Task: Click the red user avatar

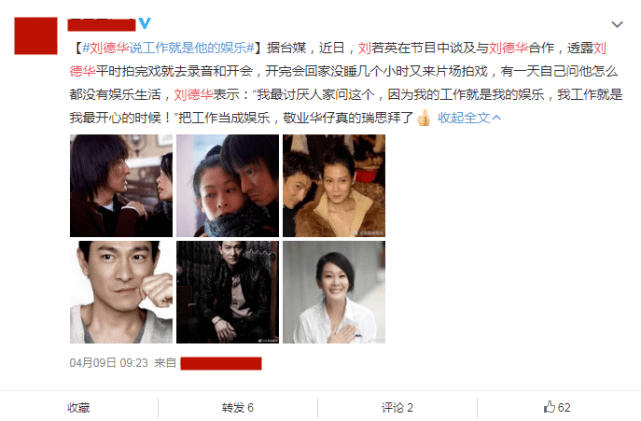Action: tap(36, 36)
